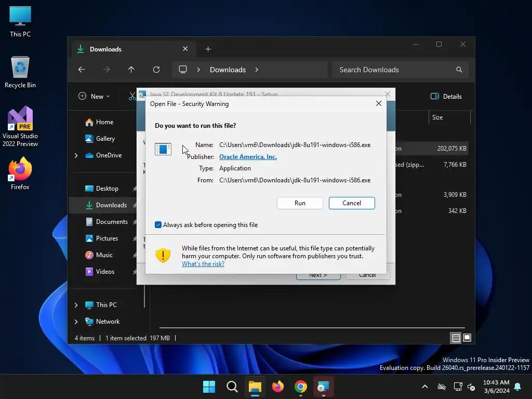Screen dimensions: 532x399
Task: Click the Java installer taskbar icon
Action: coord(323,387)
